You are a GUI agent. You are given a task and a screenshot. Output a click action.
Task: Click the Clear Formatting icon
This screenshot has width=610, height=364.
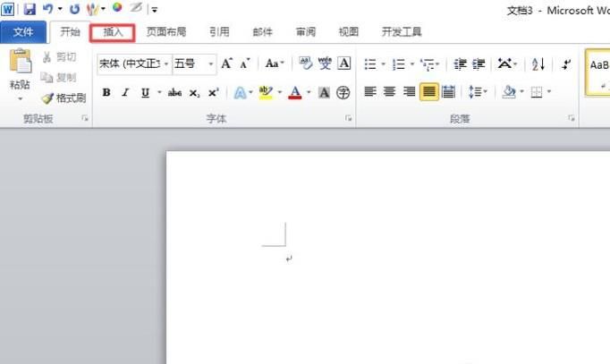point(305,63)
